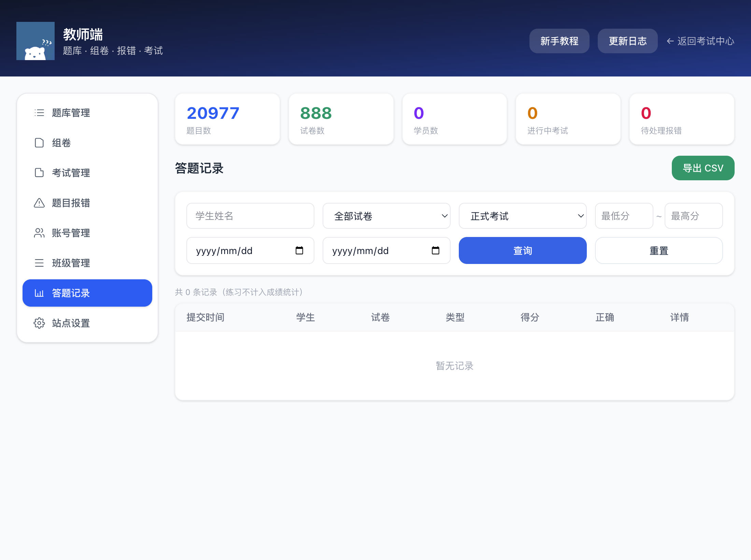Click the users icon beside 账号管理
The width and height of the screenshot is (751, 560).
tap(39, 233)
